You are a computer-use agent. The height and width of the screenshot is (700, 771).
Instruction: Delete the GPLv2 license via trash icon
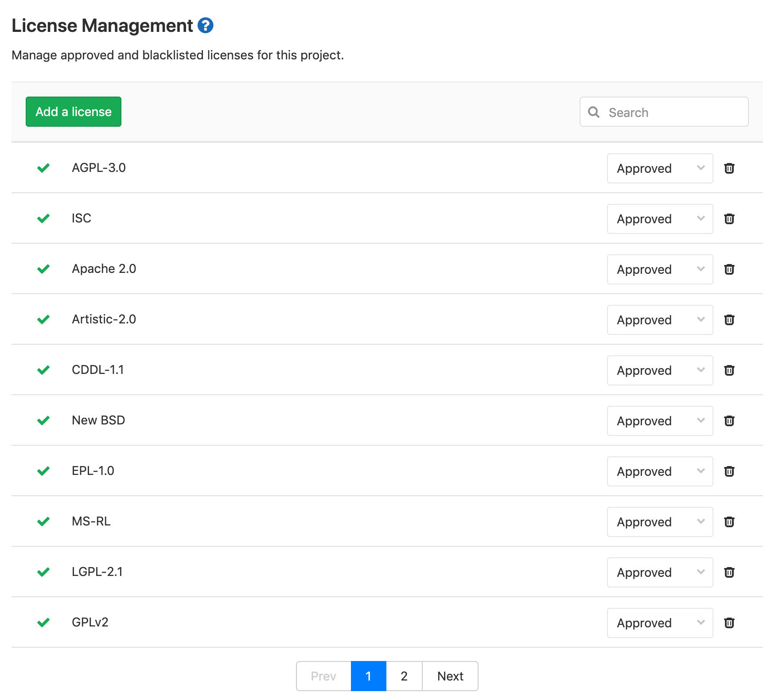point(729,623)
